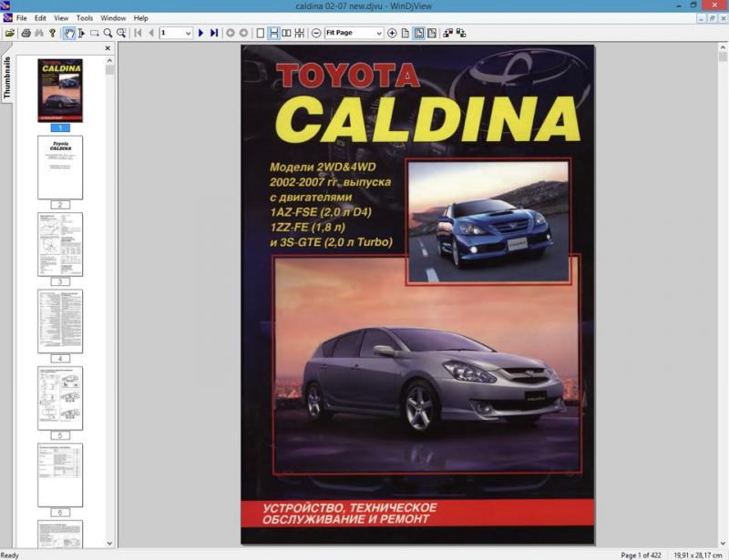Click document scrollbar down arrow
Viewport: 729px width, 560px height.
(723, 543)
